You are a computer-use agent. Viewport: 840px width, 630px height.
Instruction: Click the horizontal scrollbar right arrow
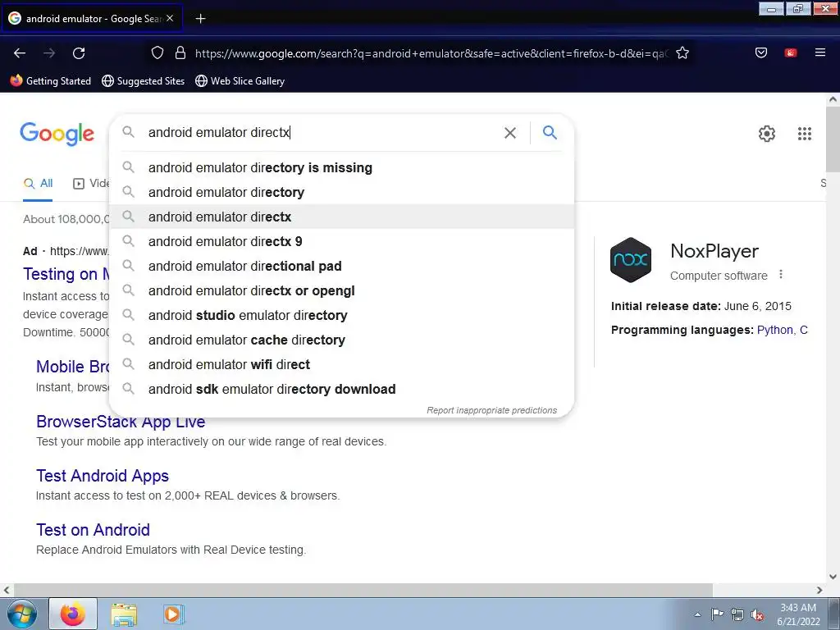tap(819, 590)
